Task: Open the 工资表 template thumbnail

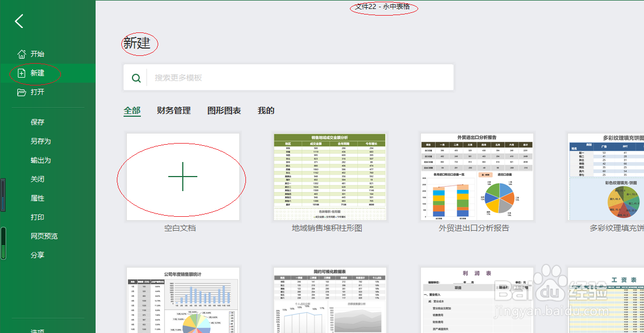Action: coord(606,300)
